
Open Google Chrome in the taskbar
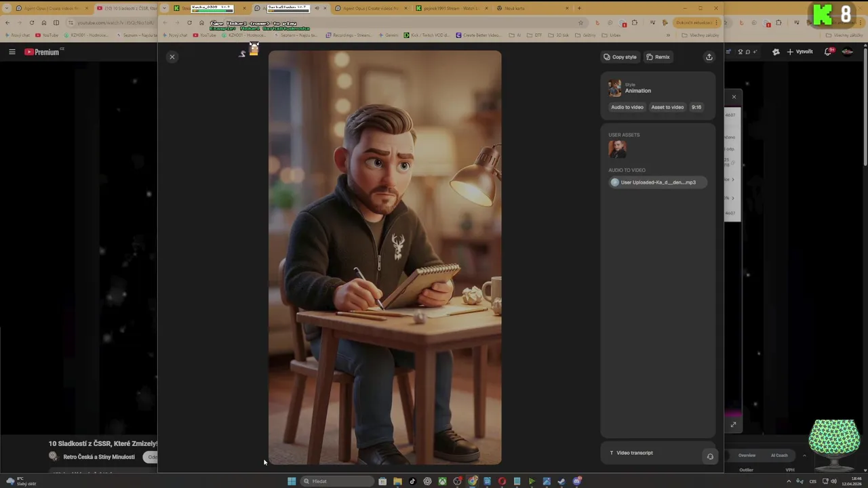coord(472,481)
